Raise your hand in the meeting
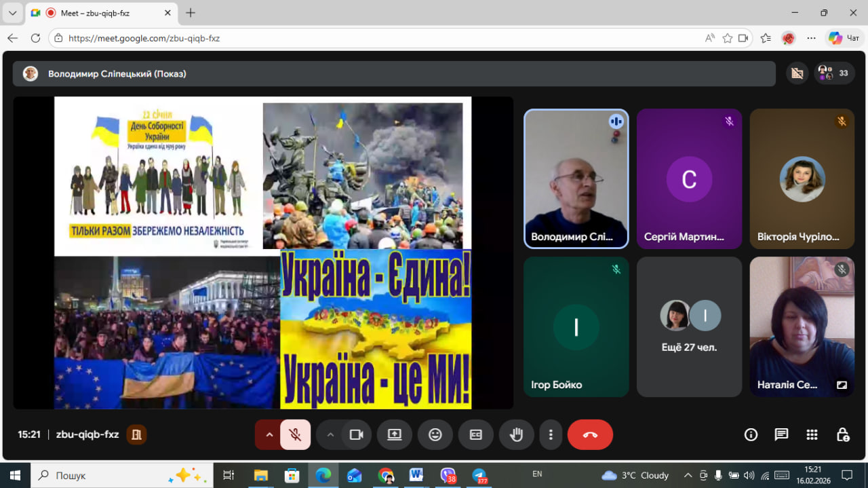This screenshot has width=868, height=488. pos(517,435)
